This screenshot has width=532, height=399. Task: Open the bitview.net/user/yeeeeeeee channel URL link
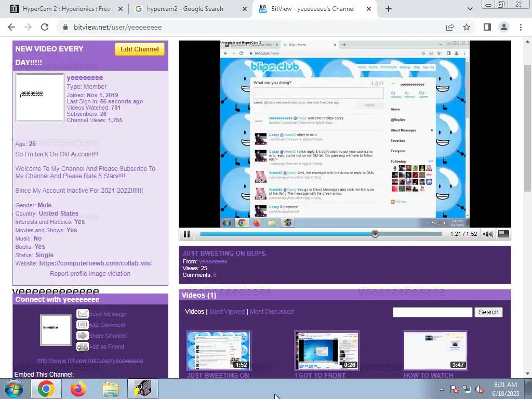click(90, 361)
